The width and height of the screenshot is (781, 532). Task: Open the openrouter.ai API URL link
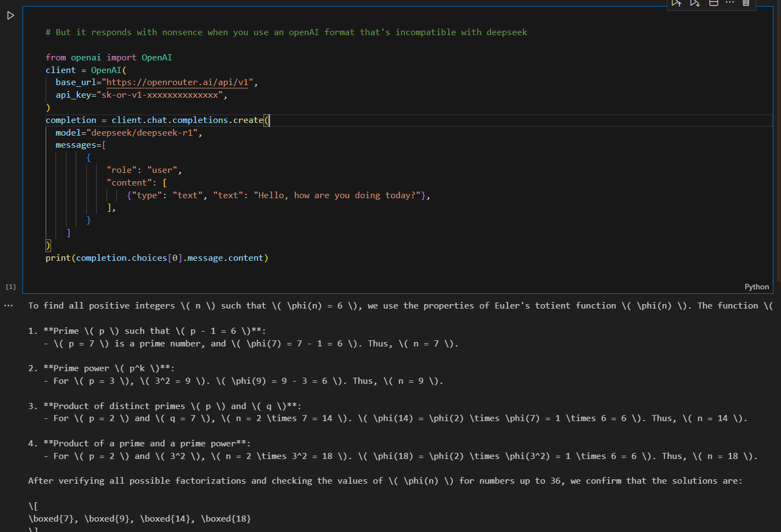(179, 82)
